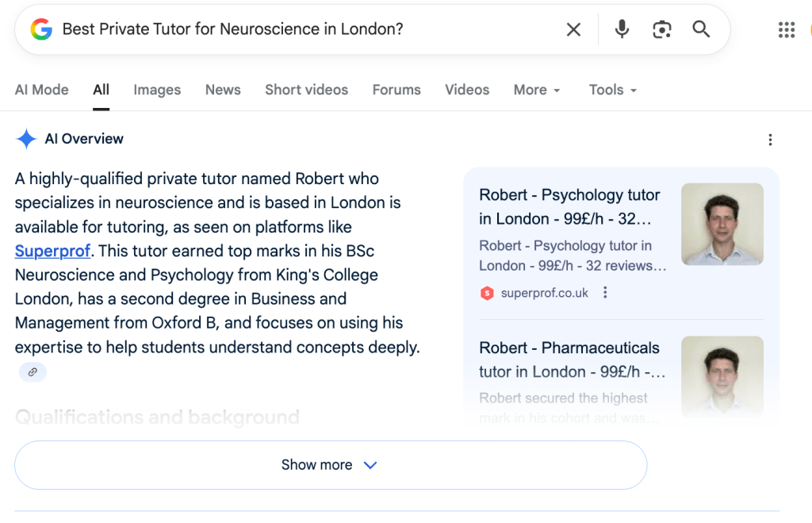Open AI Overview three-dot options menu
The width and height of the screenshot is (812, 523).
click(769, 140)
